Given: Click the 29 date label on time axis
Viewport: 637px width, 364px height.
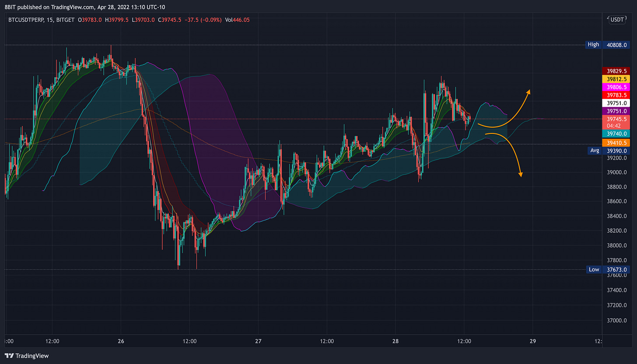Looking at the screenshot, I should point(533,341).
